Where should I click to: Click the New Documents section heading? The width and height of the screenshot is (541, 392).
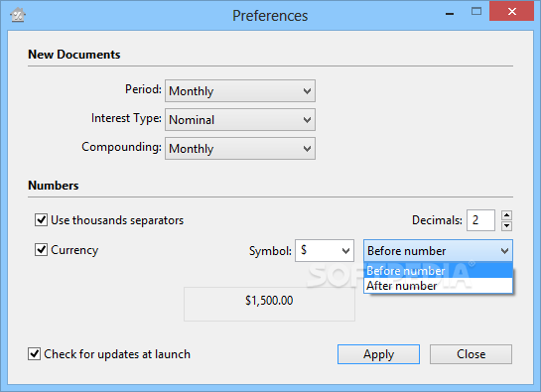coord(74,55)
